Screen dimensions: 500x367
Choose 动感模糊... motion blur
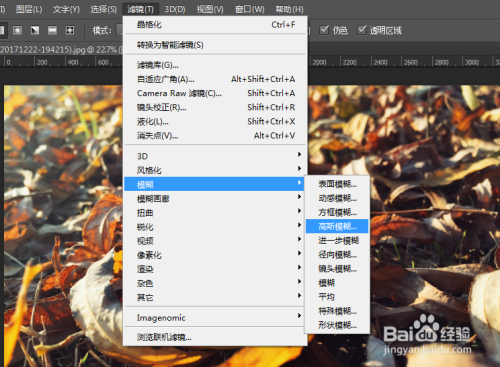pos(337,198)
